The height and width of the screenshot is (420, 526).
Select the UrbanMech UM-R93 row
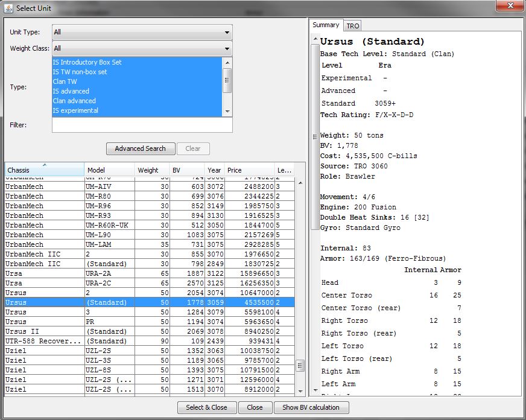tap(150, 215)
